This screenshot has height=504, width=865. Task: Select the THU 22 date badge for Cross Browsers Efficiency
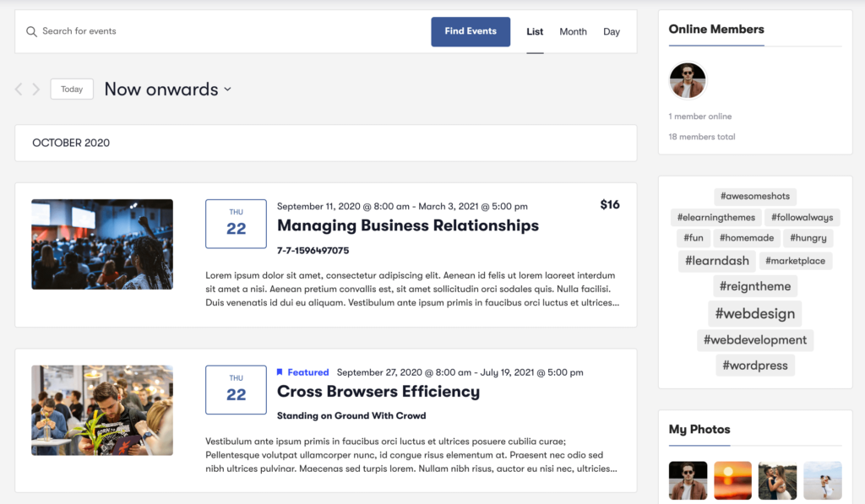237,390
